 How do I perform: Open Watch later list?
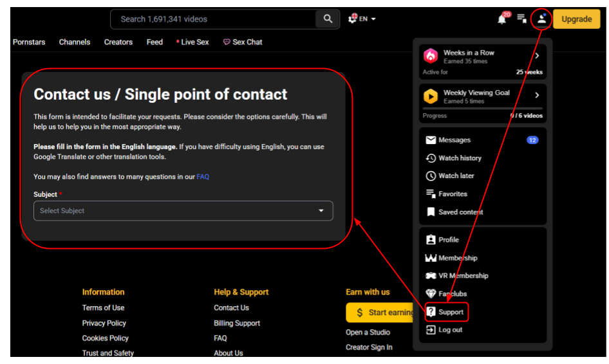click(x=456, y=176)
